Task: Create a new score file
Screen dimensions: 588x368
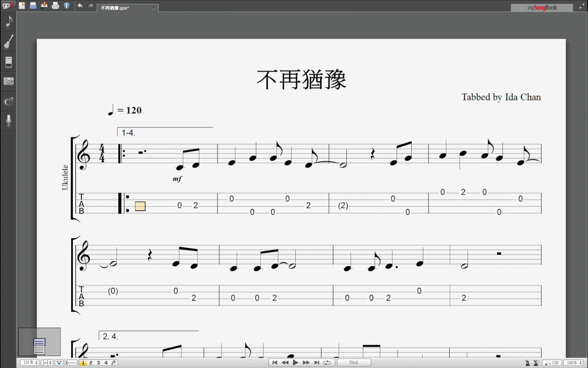Action: (22, 5)
